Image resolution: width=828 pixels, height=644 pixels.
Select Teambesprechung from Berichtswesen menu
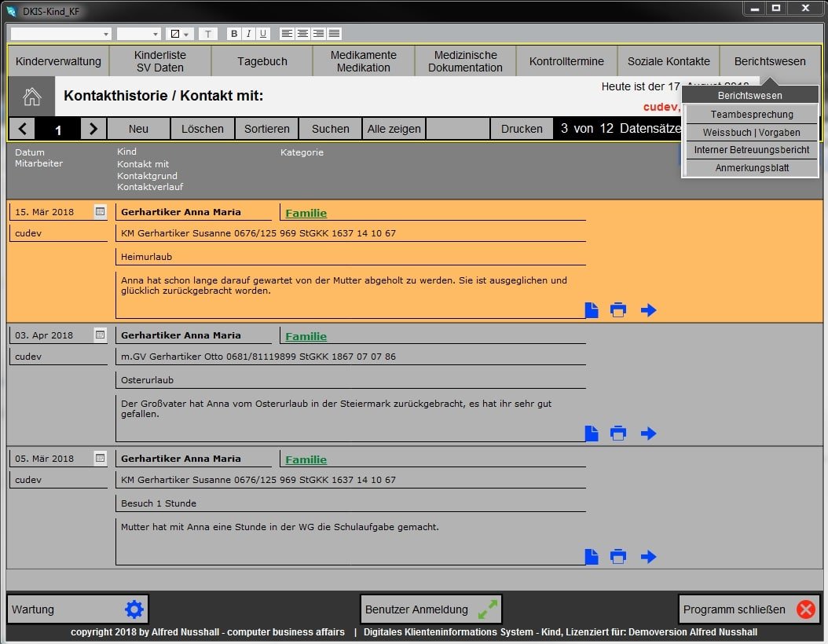752,115
